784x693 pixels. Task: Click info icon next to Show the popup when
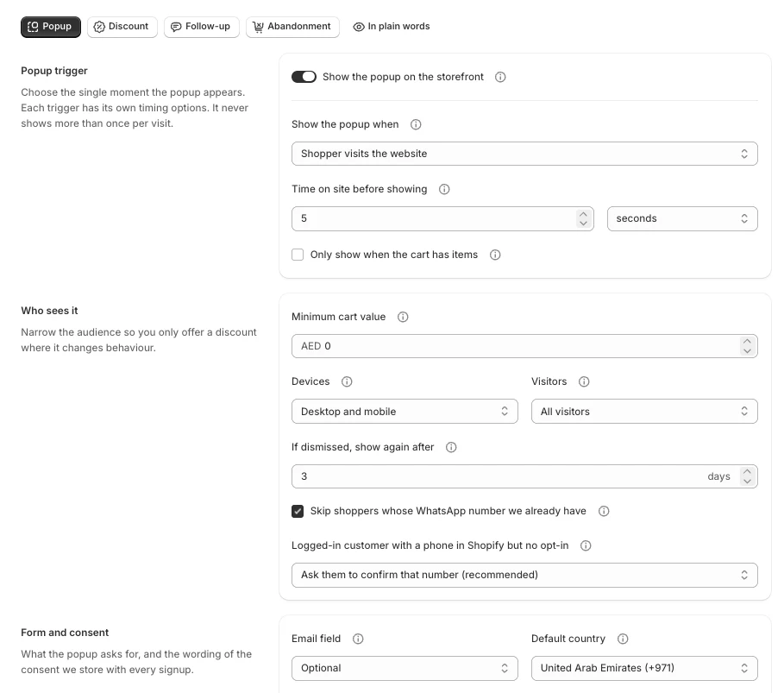[x=416, y=124]
